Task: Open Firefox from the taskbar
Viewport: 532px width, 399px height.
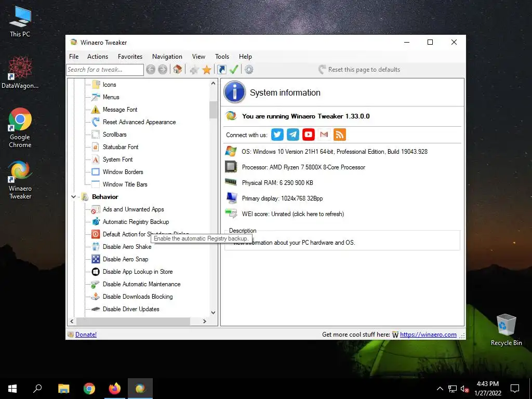Action: coord(115,389)
